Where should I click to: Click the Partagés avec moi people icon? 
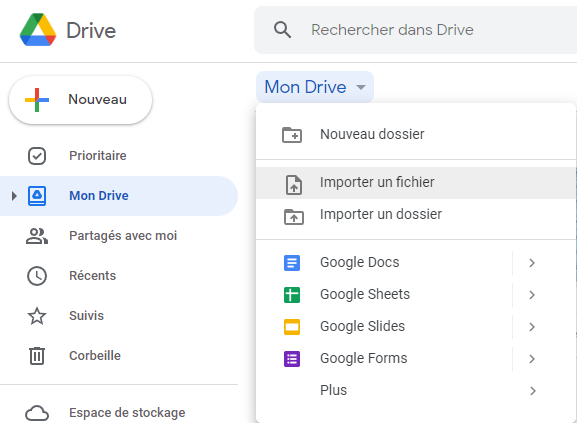tap(37, 236)
